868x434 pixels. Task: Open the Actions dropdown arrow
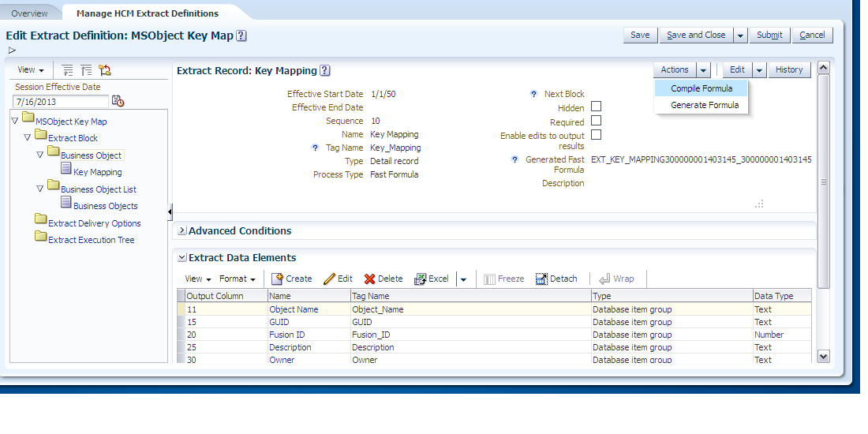[702, 70]
